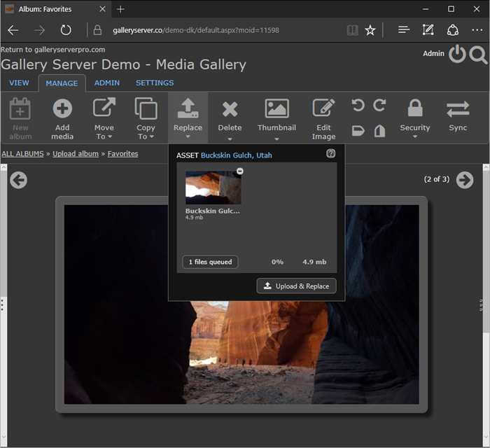
Task: Open browser reading view
Action: [352, 30]
